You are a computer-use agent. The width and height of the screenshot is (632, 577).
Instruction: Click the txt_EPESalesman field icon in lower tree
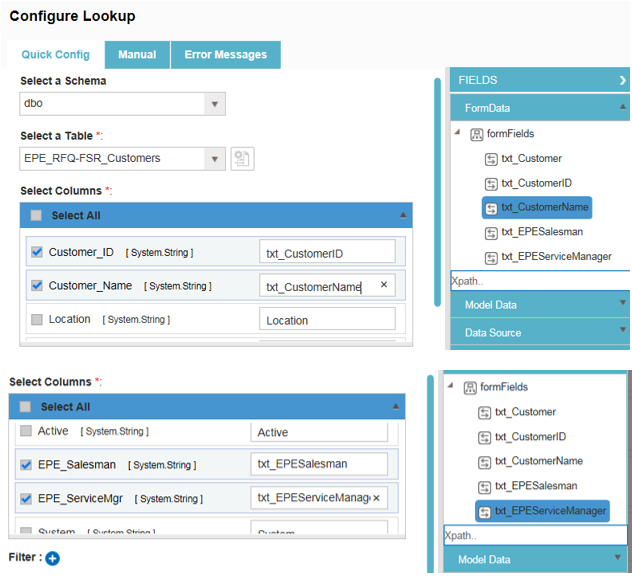pos(485,486)
